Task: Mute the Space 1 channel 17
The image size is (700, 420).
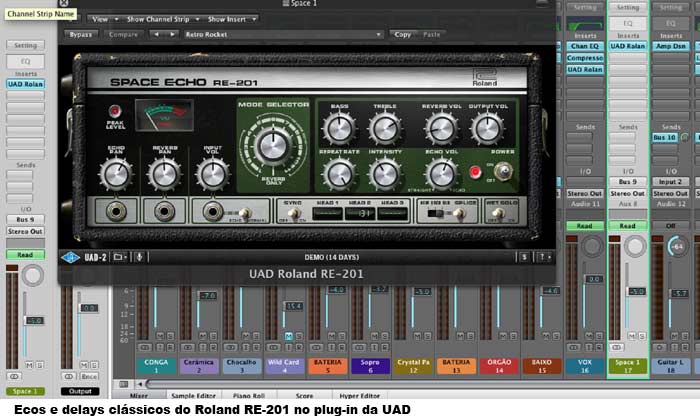Action: (x=632, y=336)
